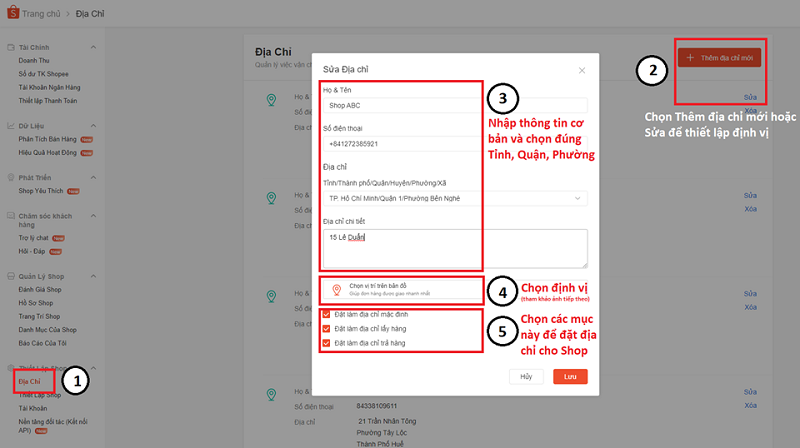The width and height of the screenshot is (800, 448).
Task: Click the location pin icon of the first address
Action: click(268, 100)
